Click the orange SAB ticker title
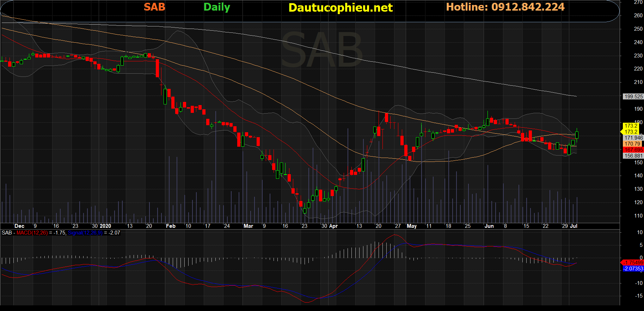 coord(154,7)
